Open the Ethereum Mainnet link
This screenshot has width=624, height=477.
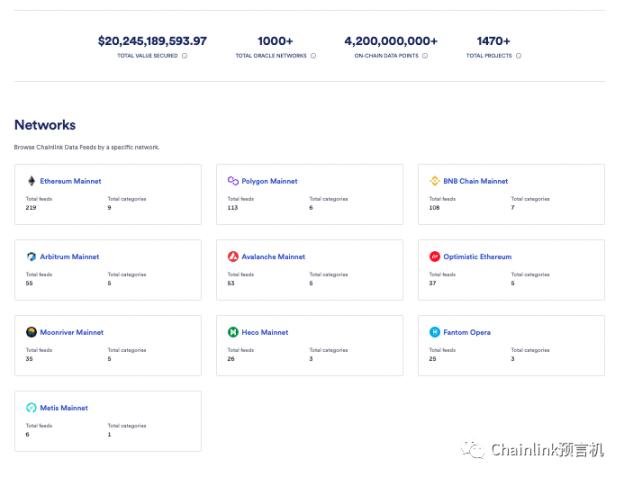[70, 181]
